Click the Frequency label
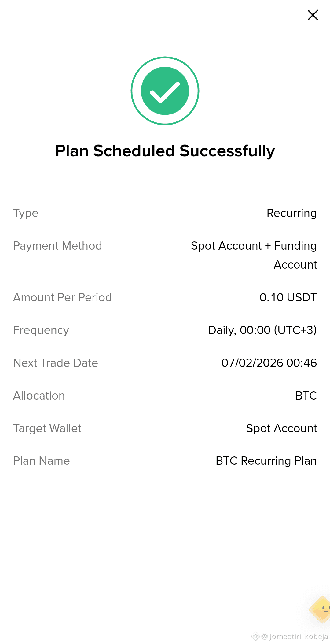This screenshot has width=330, height=644. coord(41,330)
